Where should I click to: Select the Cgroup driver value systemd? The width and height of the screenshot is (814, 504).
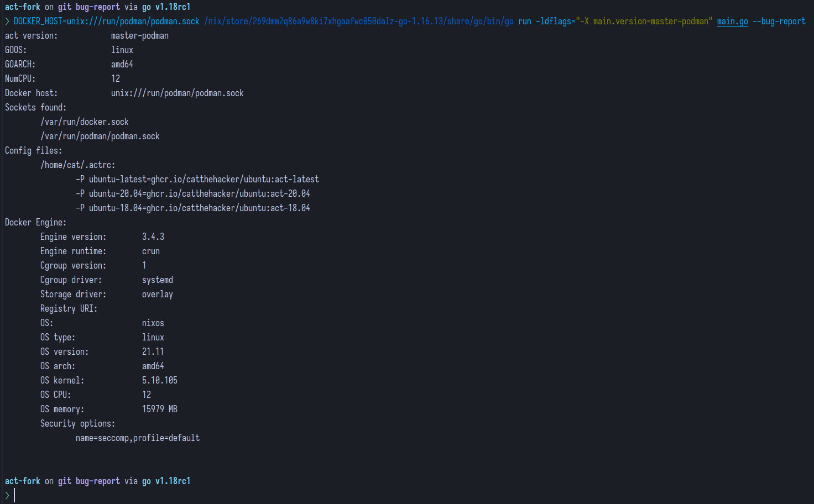coord(158,280)
